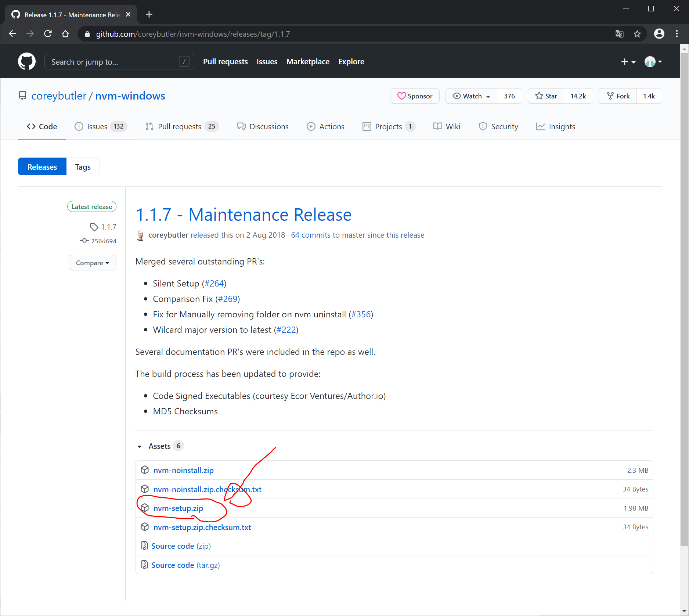This screenshot has width=689, height=616.
Task: Bookmark this page with the star icon
Action: tap(637, 34)
